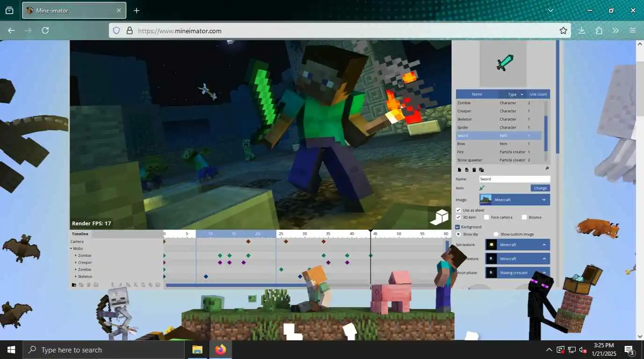Viewport: 644px width, 359px height.
Task: Open the browser extensions menu
Action: point(599,30)
